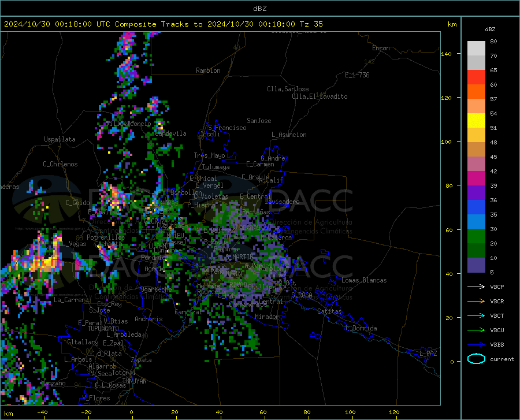Click the white VBCP arrow in legend

476,287
